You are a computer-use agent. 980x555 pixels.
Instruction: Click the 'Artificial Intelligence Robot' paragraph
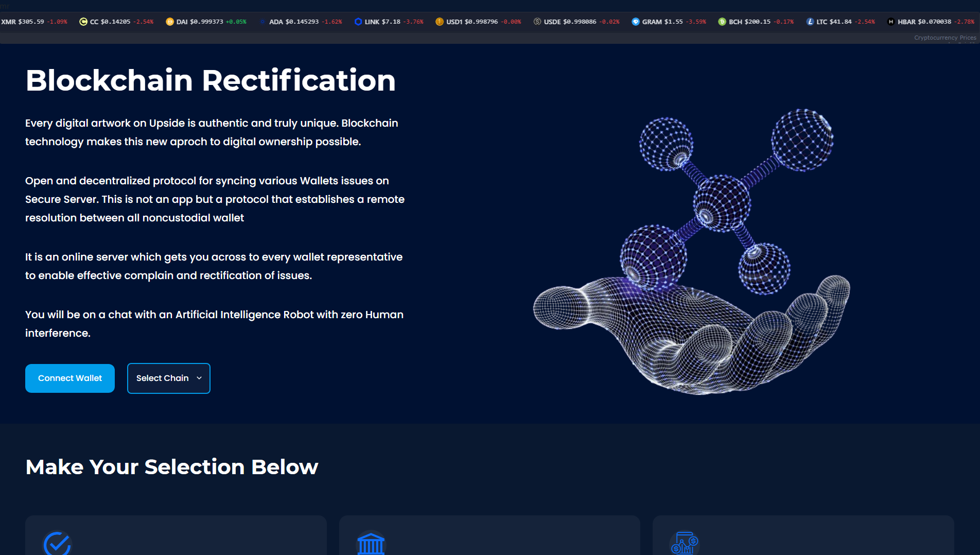214,324
